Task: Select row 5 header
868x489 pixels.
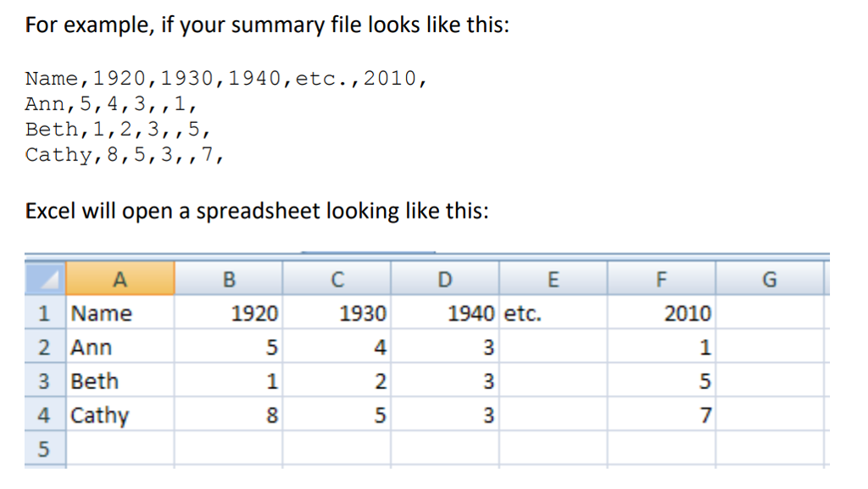Action: [46, 448]
